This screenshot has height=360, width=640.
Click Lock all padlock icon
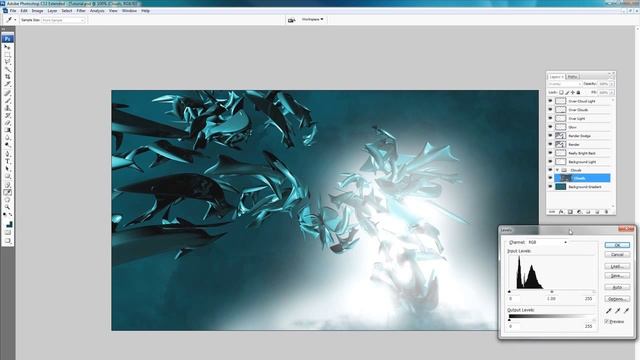tap(578, 93)
